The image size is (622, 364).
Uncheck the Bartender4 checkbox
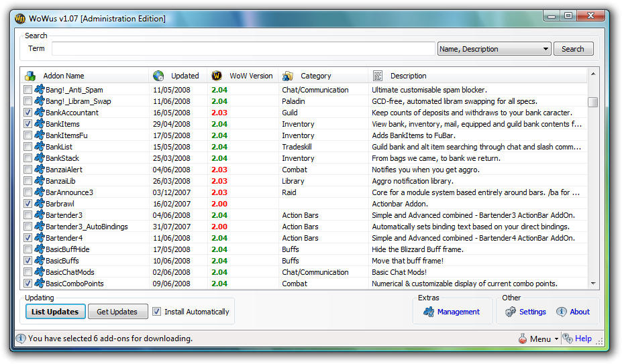click(x=28, y=238)
